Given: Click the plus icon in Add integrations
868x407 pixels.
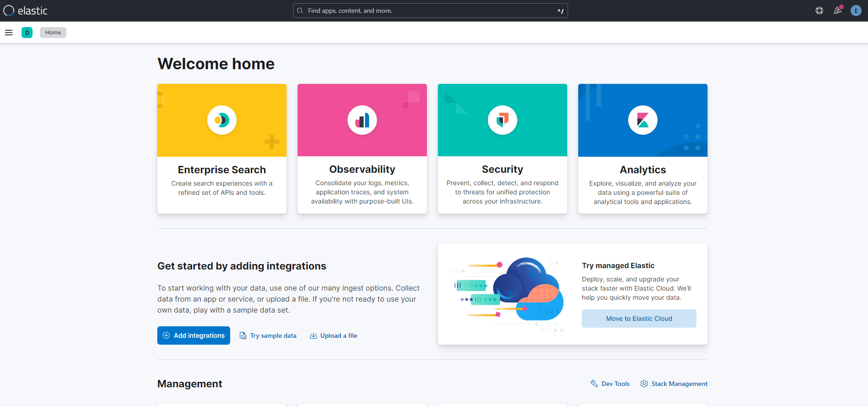Looking at the screenshot, I should [166, 335].
